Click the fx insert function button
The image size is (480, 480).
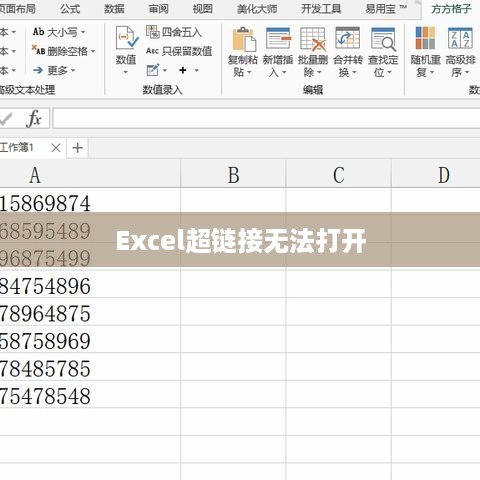pos(34,118)
